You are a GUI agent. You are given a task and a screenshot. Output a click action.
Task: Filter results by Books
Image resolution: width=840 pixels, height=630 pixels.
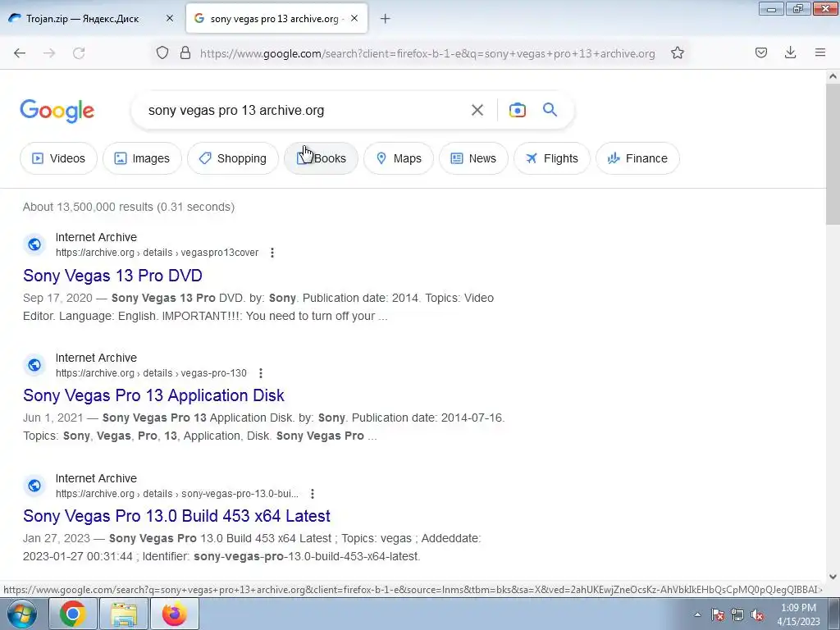321,158
